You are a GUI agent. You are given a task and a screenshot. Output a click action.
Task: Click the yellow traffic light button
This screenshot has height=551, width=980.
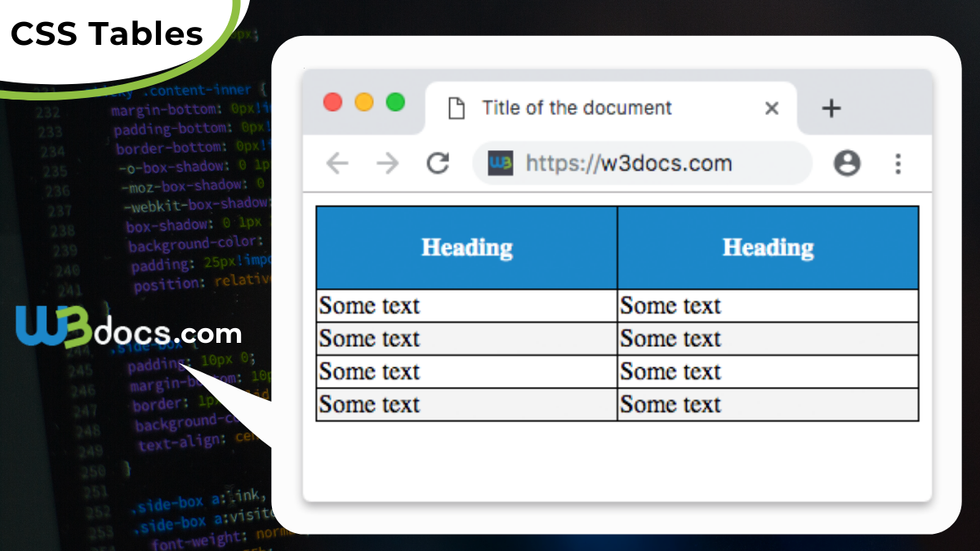pos(363,102)
